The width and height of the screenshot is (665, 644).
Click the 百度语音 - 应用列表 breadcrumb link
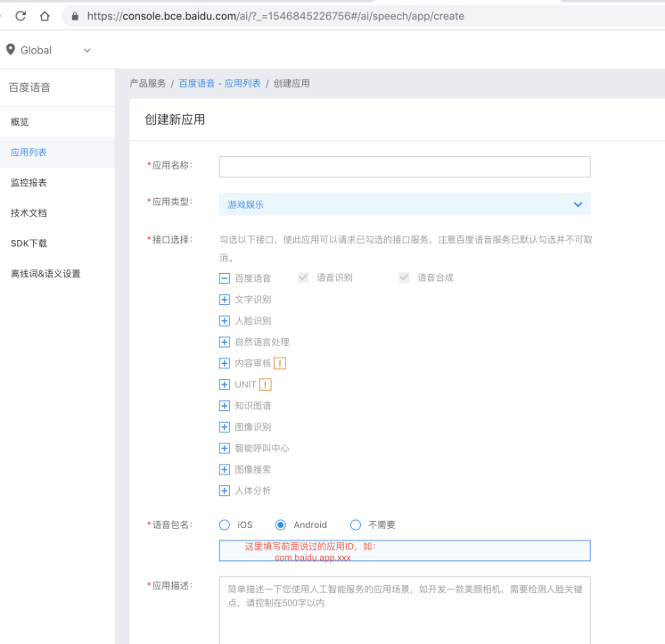click(x=219, y=84)
